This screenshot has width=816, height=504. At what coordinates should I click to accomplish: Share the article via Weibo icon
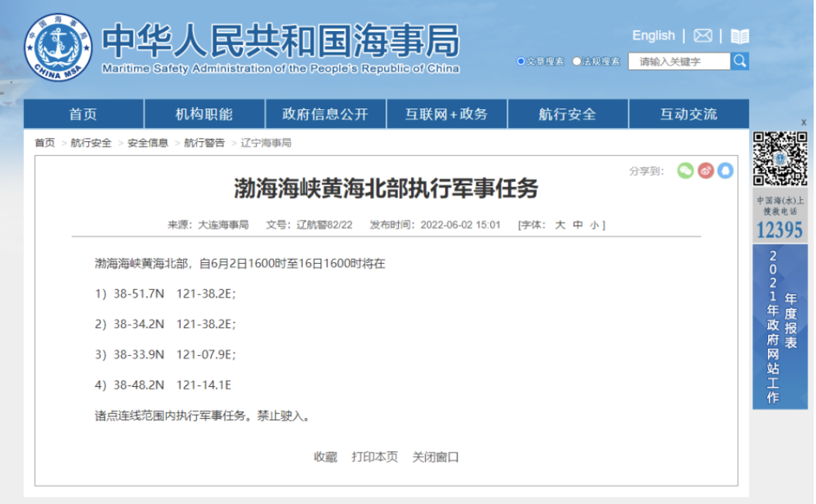705,171
